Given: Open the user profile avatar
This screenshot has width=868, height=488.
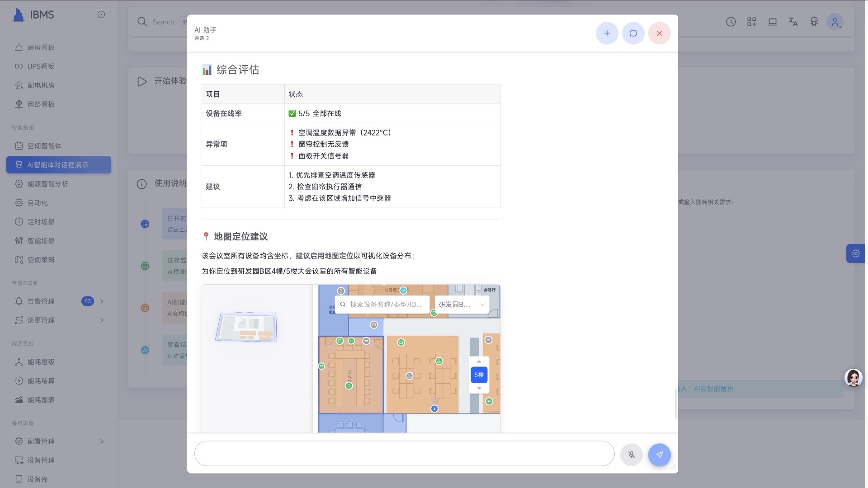Looking at the screenshot, I should (x=835, y=21).
